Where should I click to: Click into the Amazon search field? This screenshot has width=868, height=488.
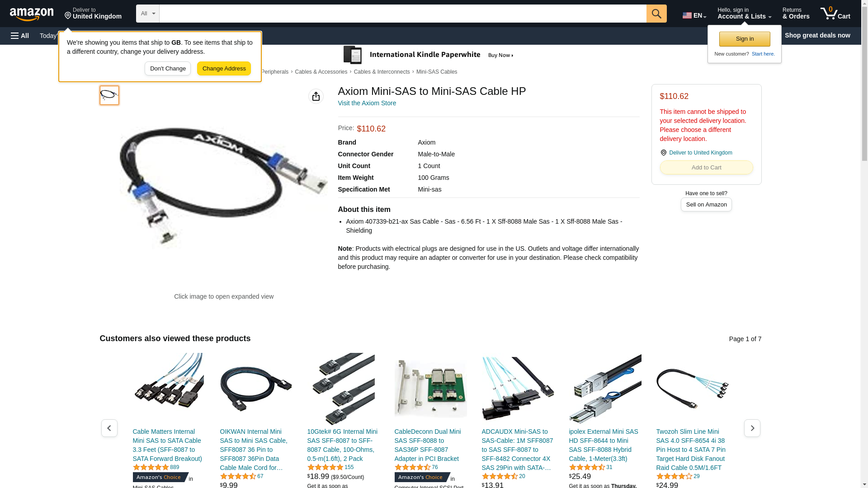coord(403,14)
